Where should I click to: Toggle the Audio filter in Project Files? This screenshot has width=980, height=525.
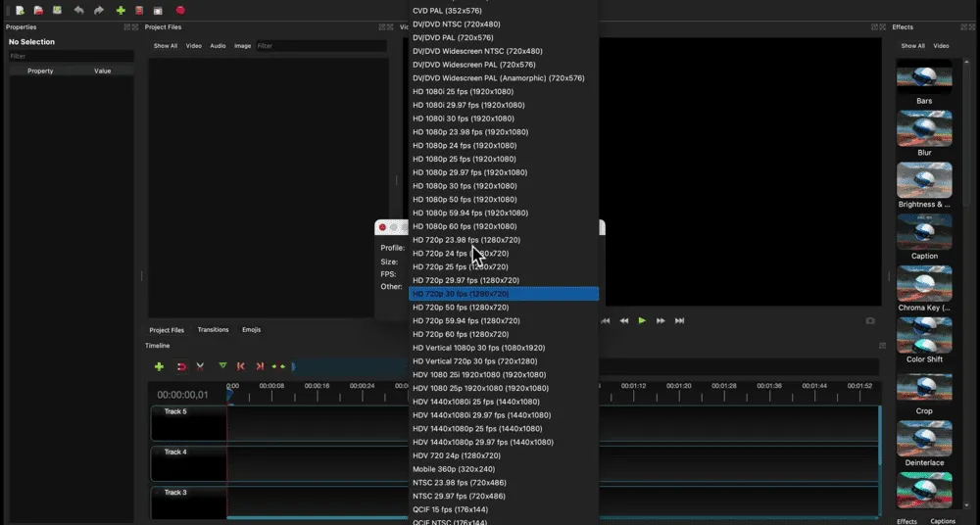pos(218,46)
